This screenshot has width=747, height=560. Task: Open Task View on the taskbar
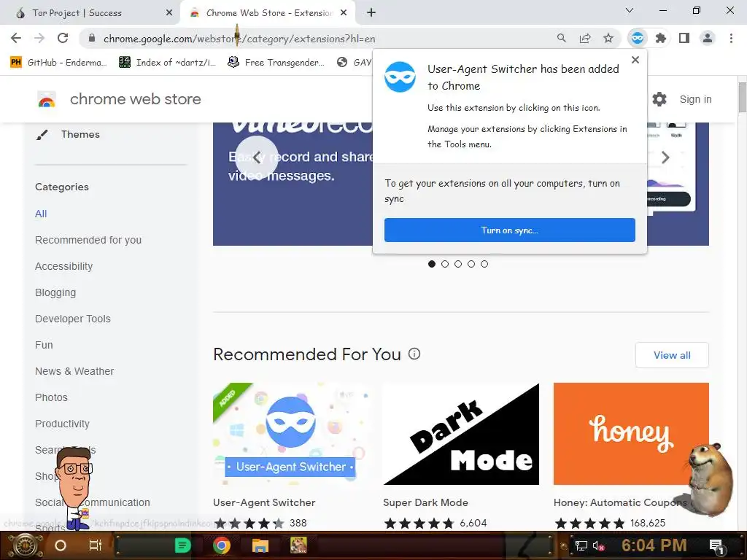click(x=96, y=545)
